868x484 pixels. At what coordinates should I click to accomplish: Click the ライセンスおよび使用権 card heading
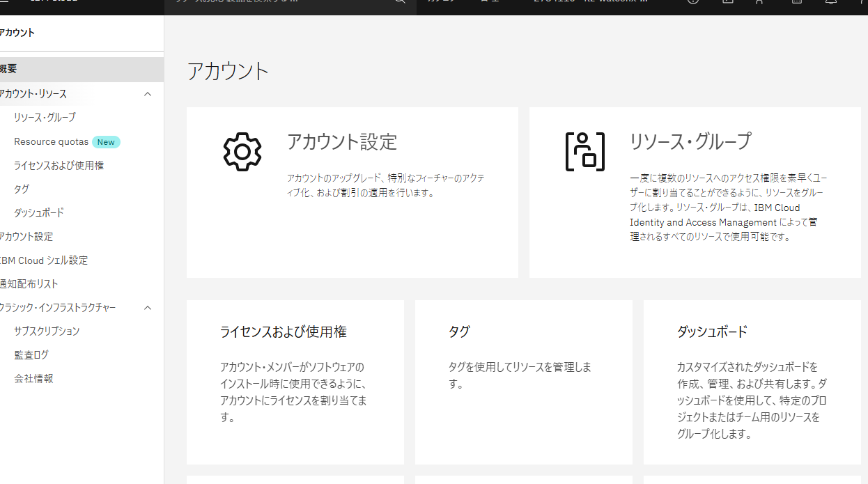283,332
